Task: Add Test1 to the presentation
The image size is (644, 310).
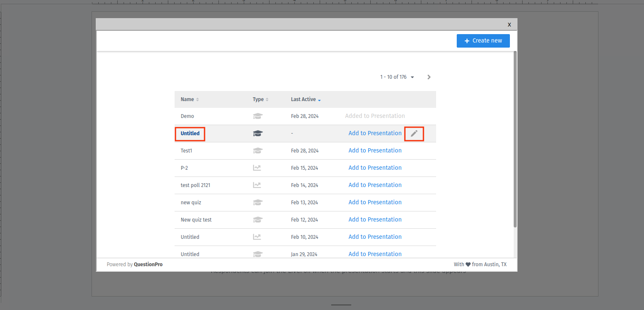Action: tap(375, 150)
